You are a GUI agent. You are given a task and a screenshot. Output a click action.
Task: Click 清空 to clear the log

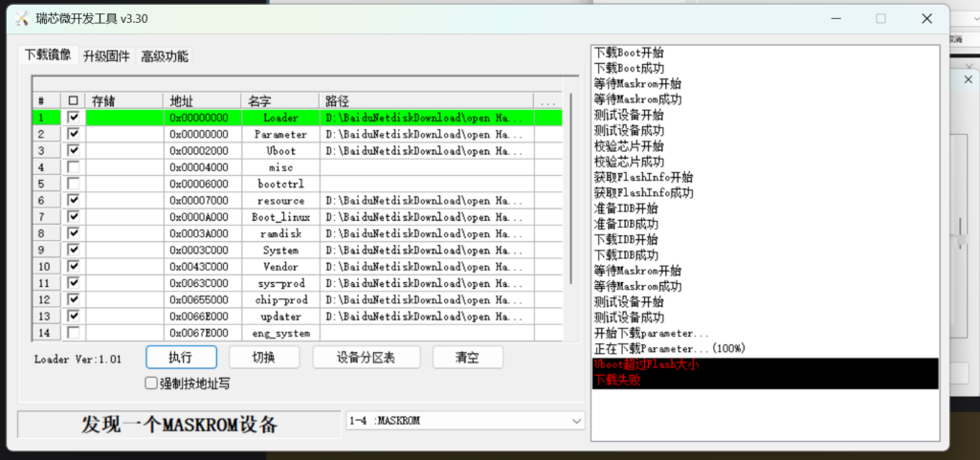[467, 358]
